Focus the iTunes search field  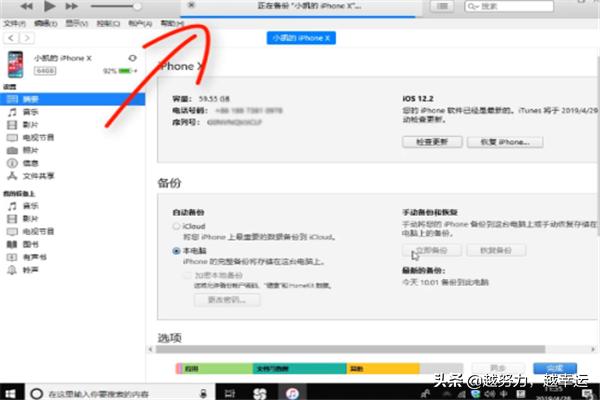(509, 6)
